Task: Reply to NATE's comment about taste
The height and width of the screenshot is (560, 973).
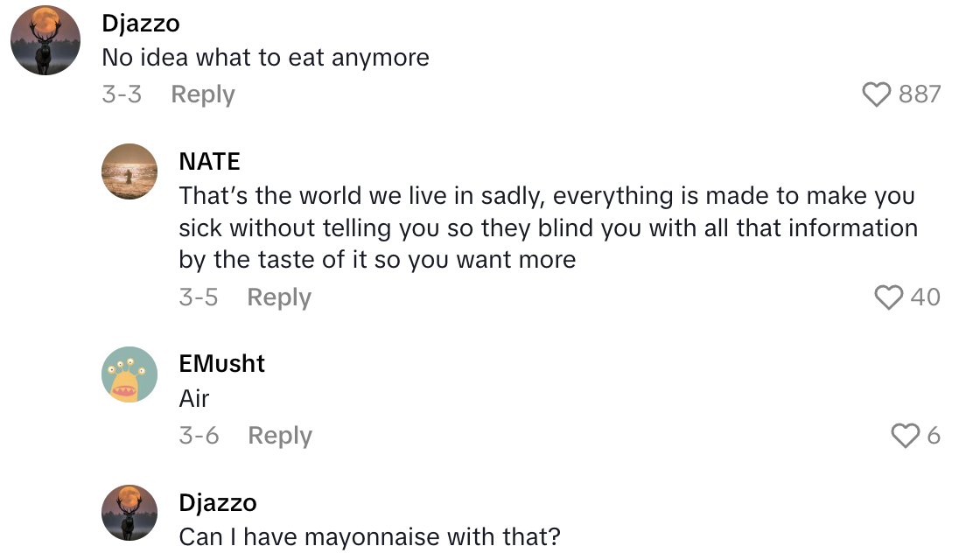Action: coord(279,297)
